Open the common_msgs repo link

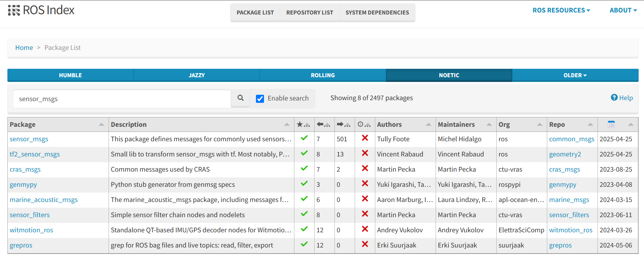tap(572, 139)
